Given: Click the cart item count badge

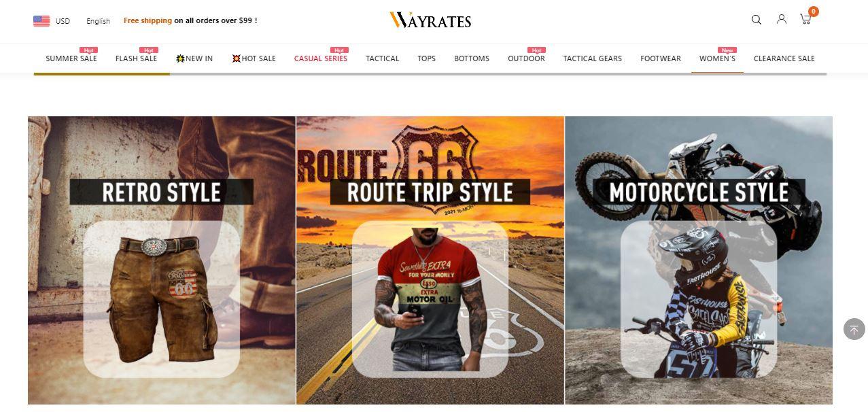Looking at the screenshot, I should pyautogui.click(x=813, y=12).
